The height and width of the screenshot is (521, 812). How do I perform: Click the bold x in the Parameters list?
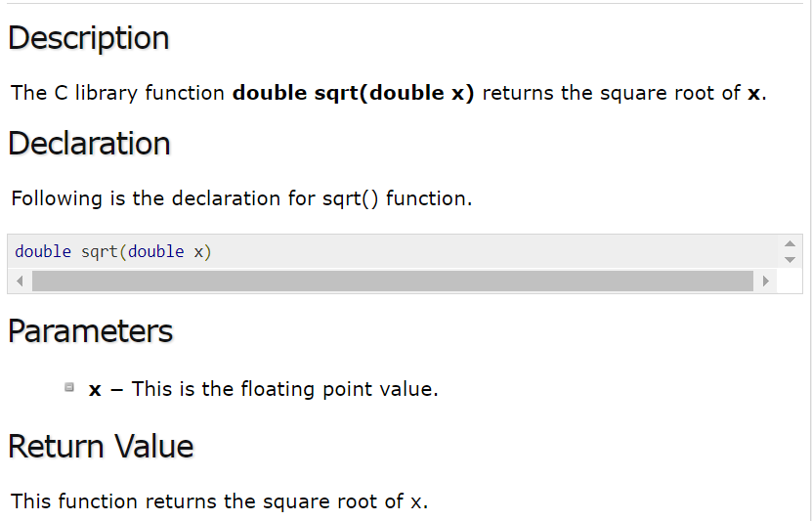pyautogui.click(x=95, y=389)
